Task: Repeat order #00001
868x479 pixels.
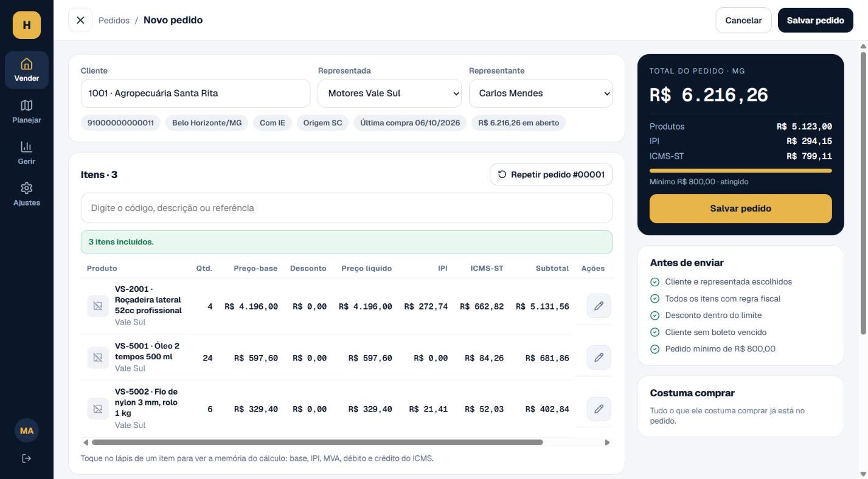Action: (x=551, y=174)
